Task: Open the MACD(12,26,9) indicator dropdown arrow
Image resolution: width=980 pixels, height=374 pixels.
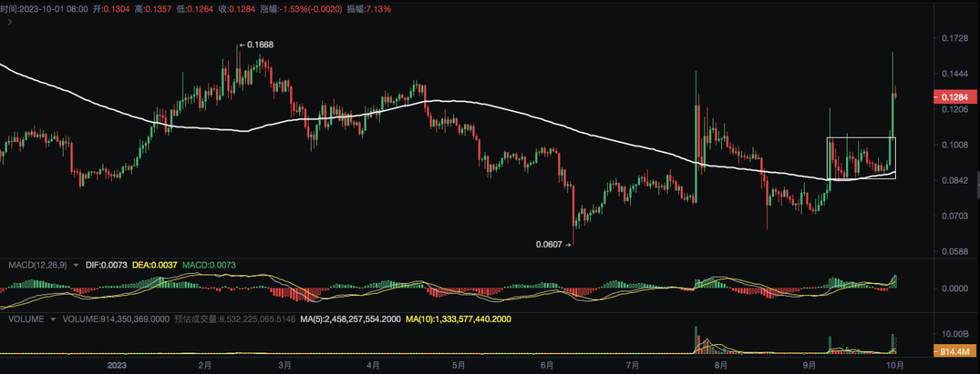Action: coord(75,265)
